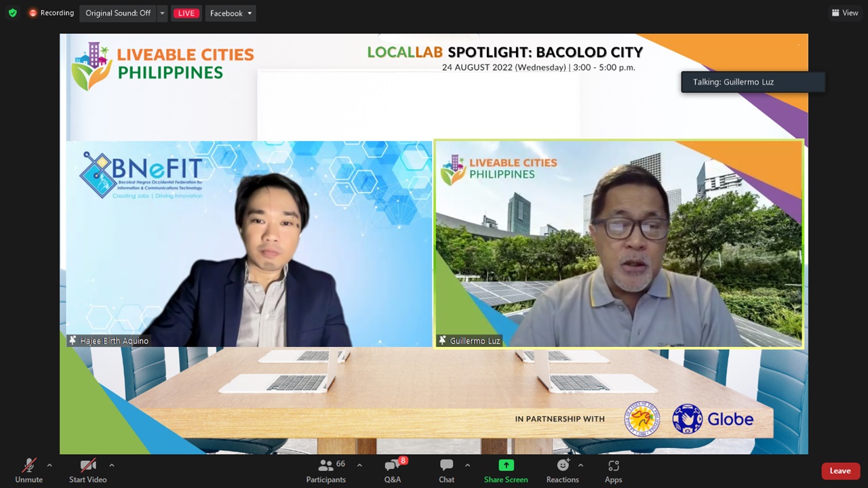868x488 pixels.
Task: Open the Original Sound dropdown arrow
Action: click(162, 13)
